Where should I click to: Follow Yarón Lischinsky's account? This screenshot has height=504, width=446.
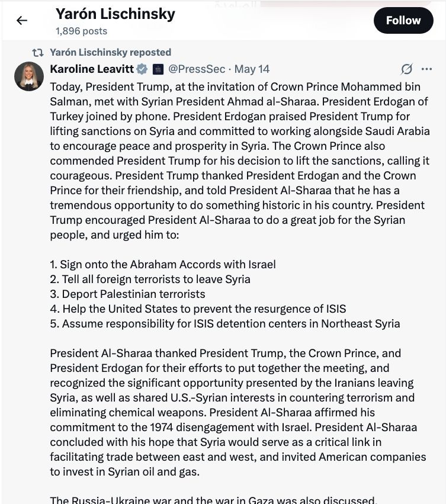tap(403, 21)
